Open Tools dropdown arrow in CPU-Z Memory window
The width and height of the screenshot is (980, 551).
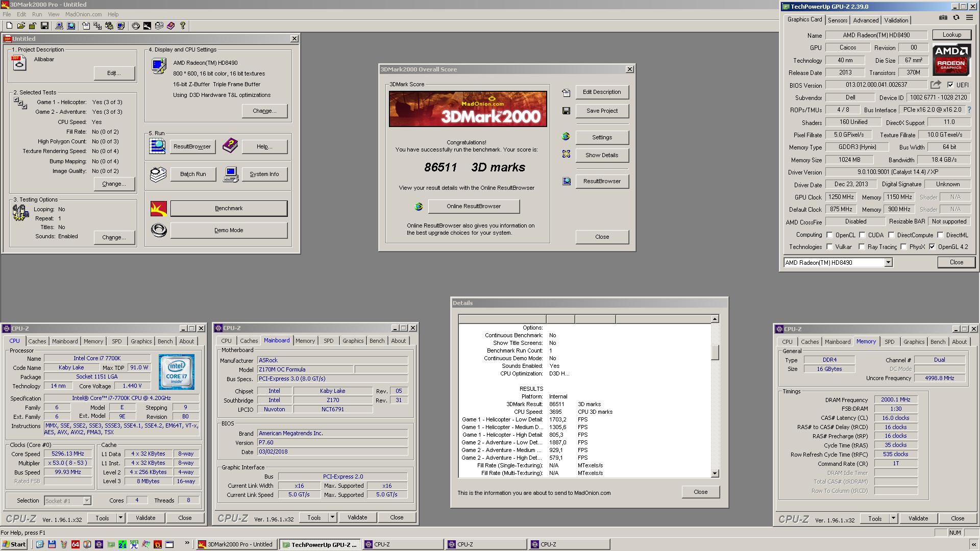point(893,518)
